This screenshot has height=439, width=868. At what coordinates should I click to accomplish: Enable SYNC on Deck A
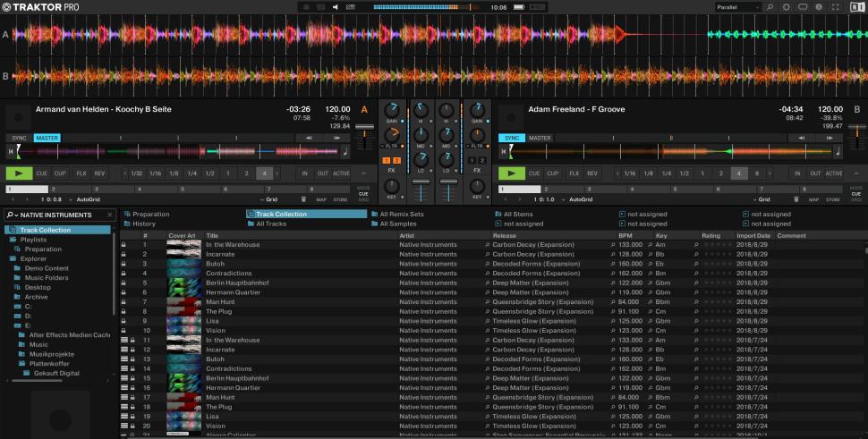tap(18, 138)
